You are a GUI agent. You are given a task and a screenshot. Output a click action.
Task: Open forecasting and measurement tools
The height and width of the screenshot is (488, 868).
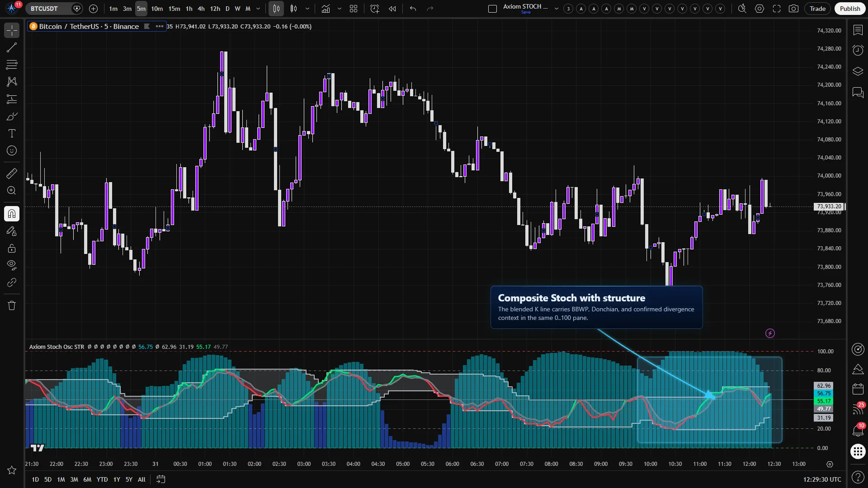pyautogui.click(x=12, y=99)
